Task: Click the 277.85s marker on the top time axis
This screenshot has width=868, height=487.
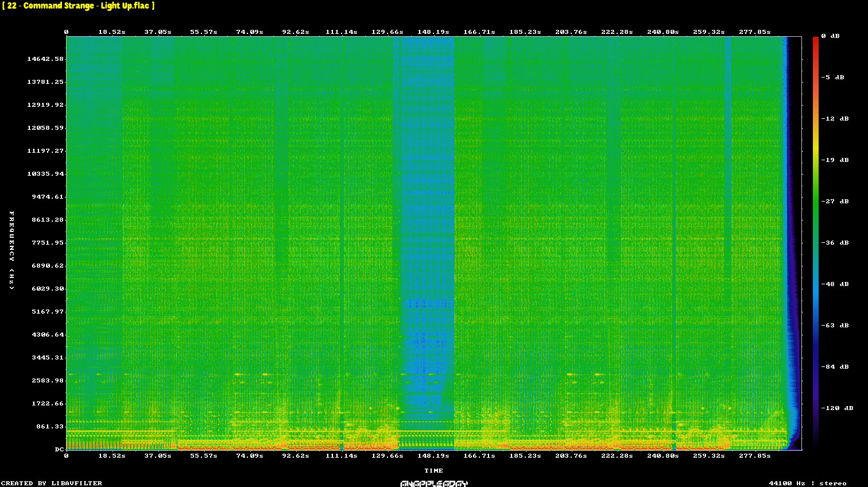Action: tap(755, 32)
